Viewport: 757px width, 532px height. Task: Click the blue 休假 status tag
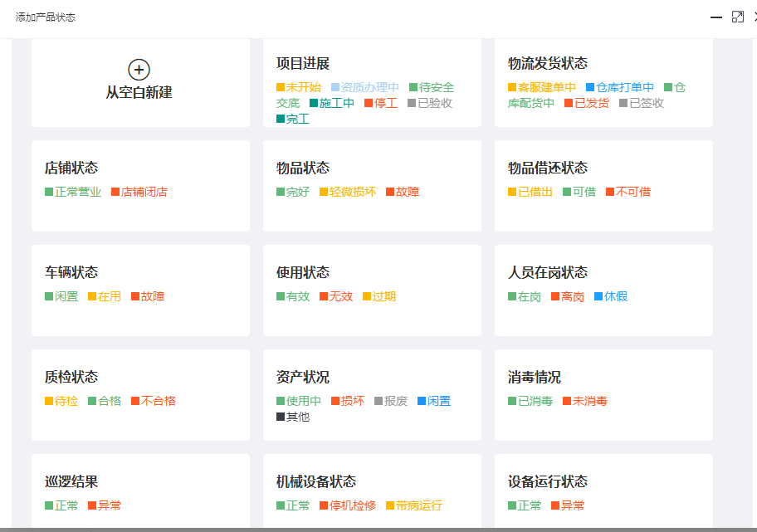point(615,296)
